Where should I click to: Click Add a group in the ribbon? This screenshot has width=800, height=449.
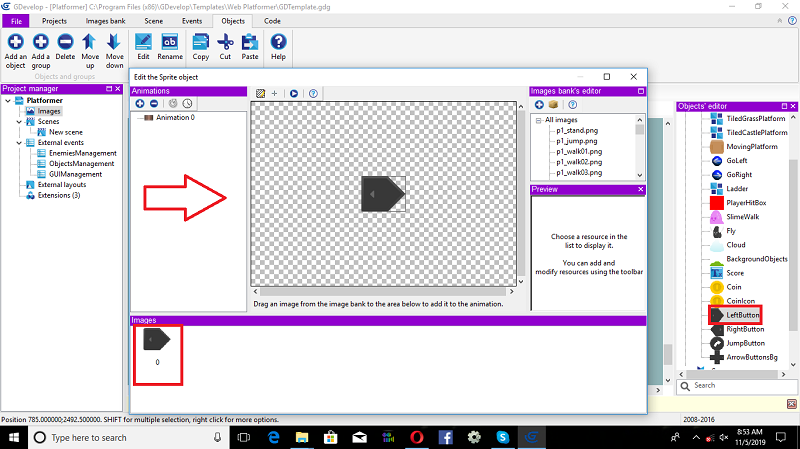coord(41,51)
